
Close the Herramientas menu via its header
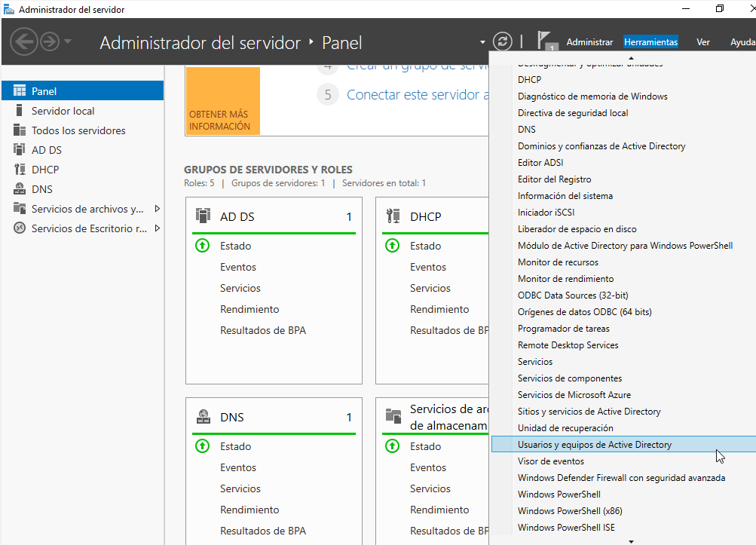pos(651,42)
